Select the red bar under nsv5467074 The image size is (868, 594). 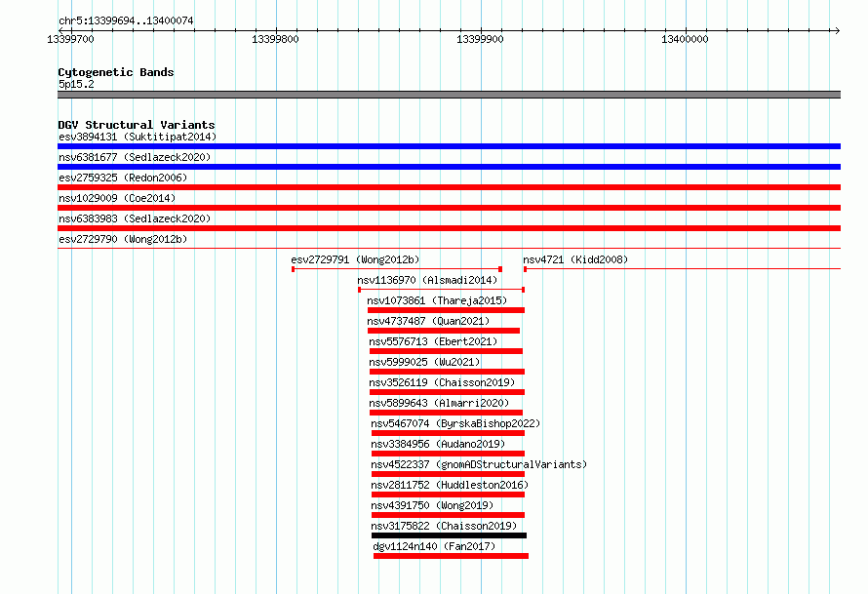[x=448, y=433]
